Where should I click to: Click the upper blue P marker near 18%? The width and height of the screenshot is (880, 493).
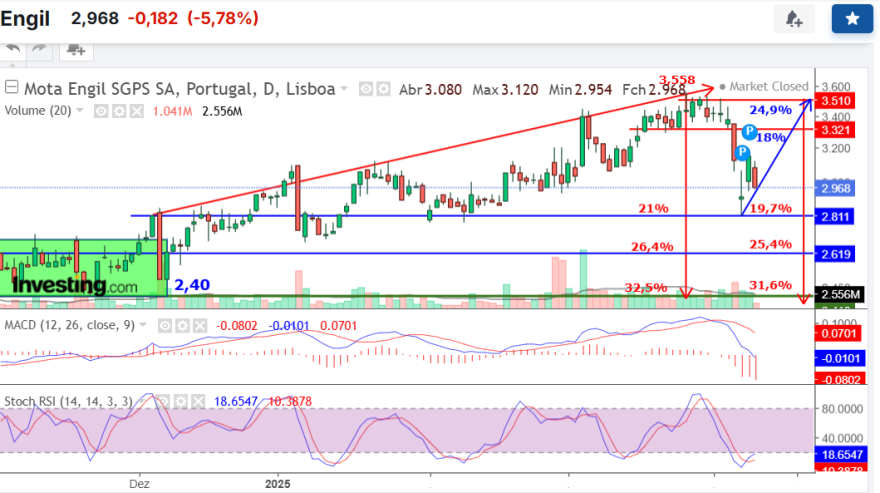(749, 132)
